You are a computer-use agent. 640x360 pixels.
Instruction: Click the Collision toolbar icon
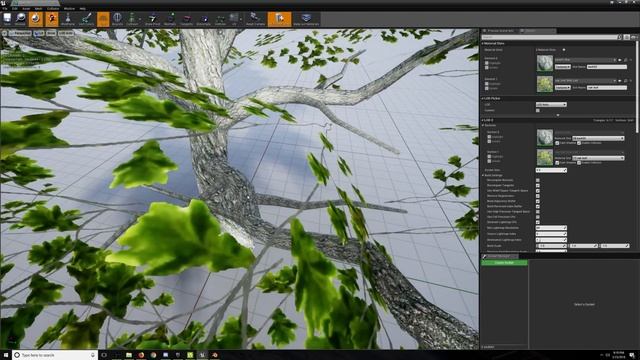coord(132,19)
